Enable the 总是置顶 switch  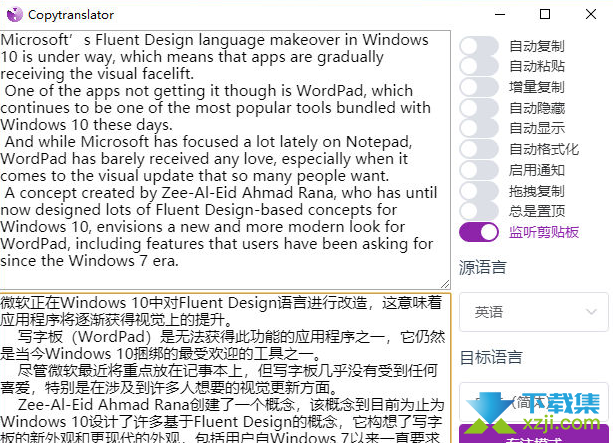[x=479, y=212]
